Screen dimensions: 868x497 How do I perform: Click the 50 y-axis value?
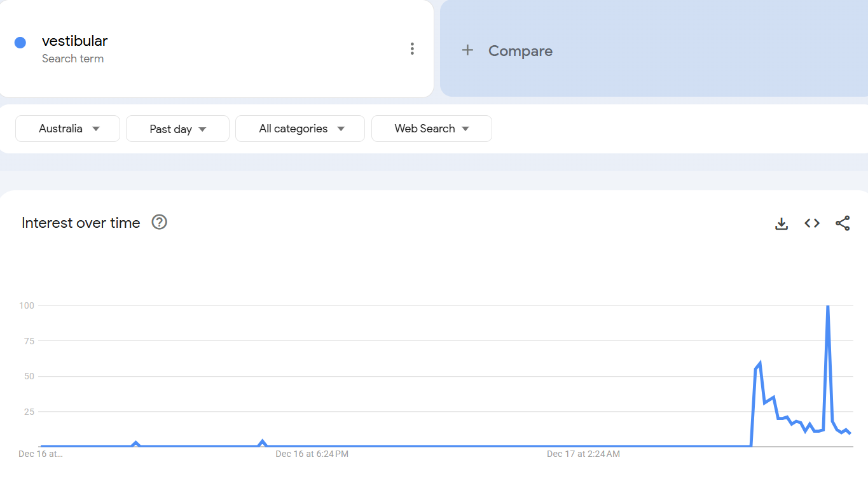pyautogui.click(x=29, y=376)
